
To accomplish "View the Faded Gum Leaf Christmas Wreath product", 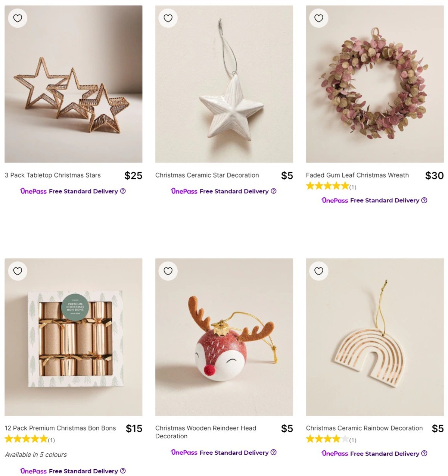I will click(x=357, y=175).
